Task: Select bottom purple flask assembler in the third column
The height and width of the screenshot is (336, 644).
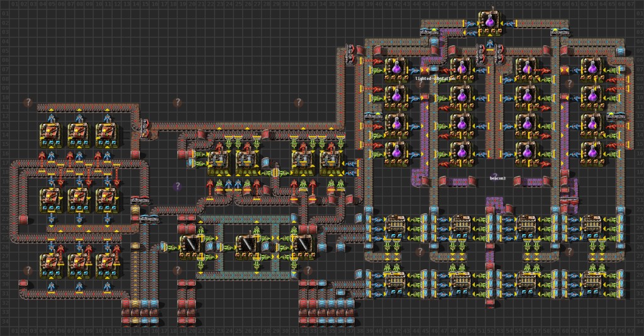Action: coord(527,154)
